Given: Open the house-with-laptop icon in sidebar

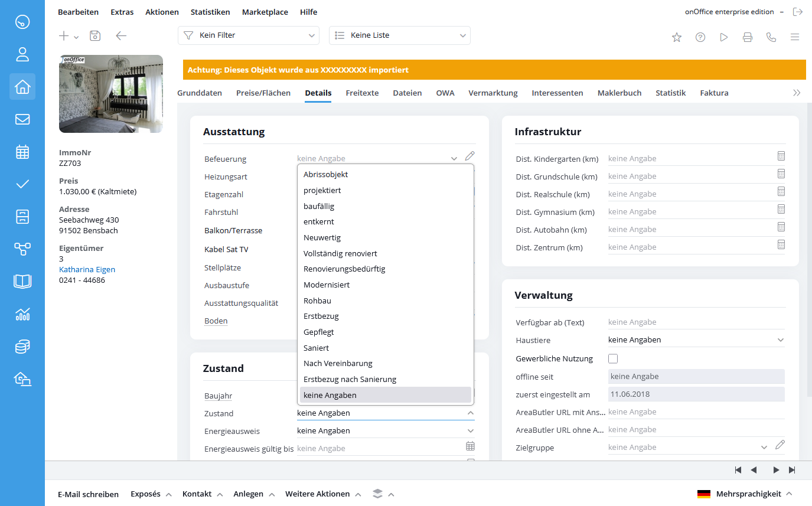Looking at the screenshot, I should pyautogui.click(x=22, y=379).
